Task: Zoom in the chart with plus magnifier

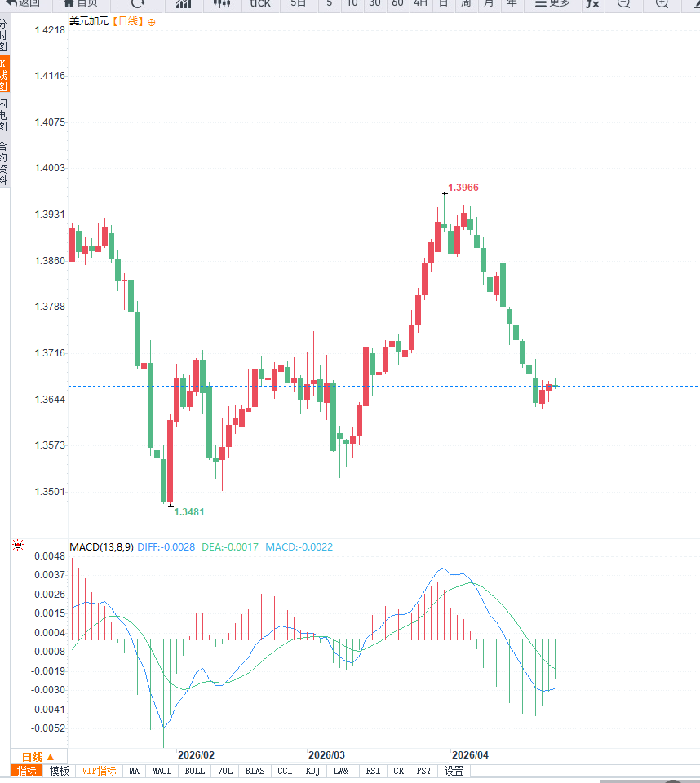Action: point(662,3)
